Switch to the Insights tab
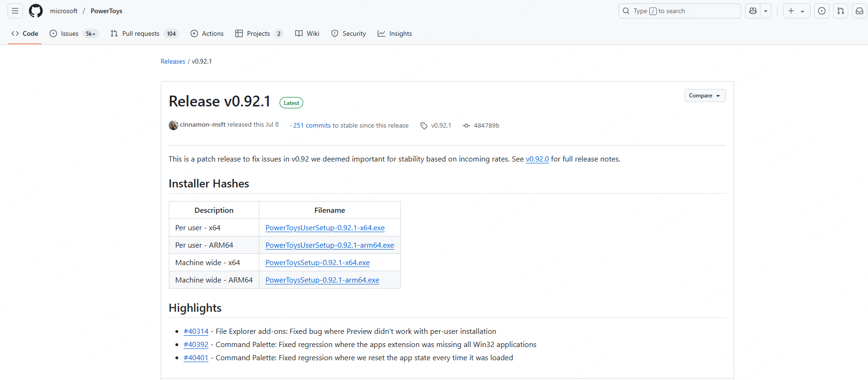 [x=395, y=33]
